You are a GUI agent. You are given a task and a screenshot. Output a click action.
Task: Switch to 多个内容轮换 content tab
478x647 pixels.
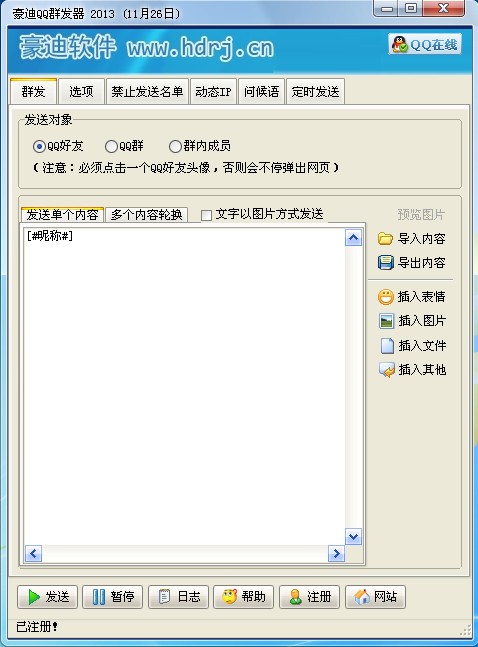pos(147,215)
